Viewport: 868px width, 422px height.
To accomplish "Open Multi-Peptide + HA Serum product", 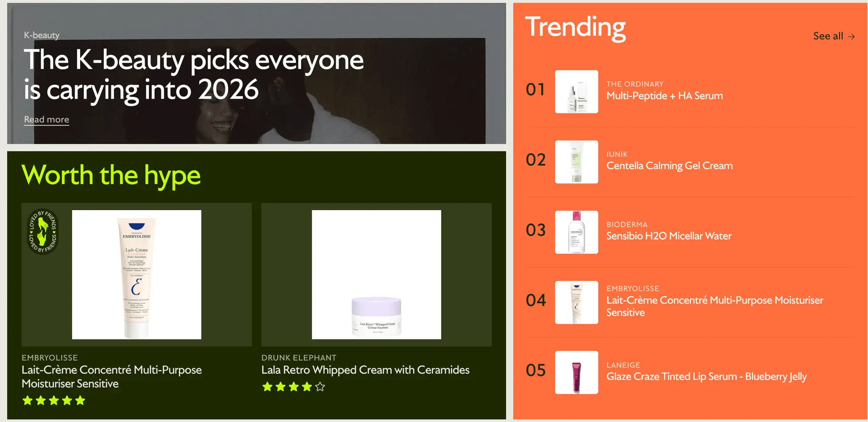I will coord(665,96).
